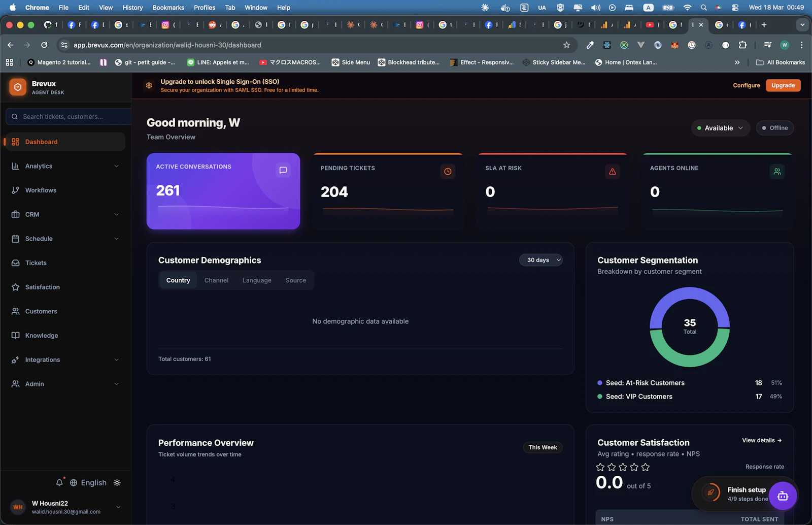Viewport: 812px width, 525px height.
Task: Toggle the theme with the sun icon
Action: point(117,482)
